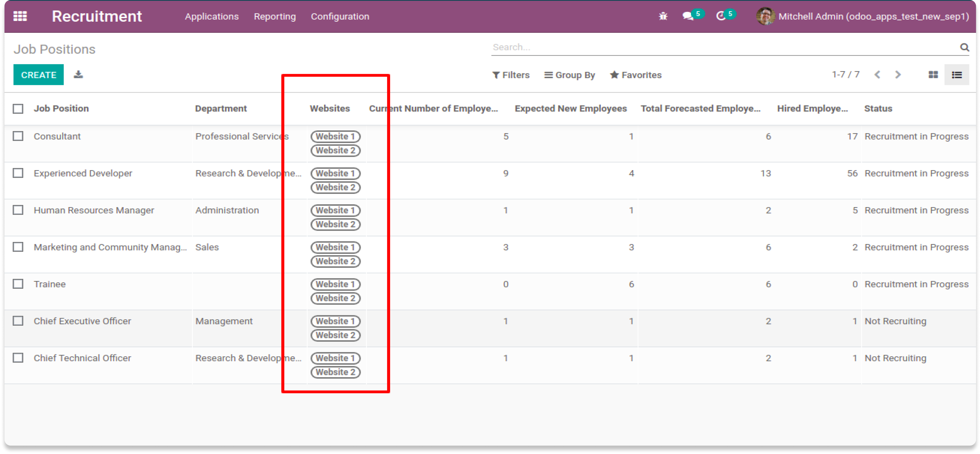Image resolution: width=980 pixels, height=454 pixels.
Task: Check the Trainee row checkbox
Action: 18,284
